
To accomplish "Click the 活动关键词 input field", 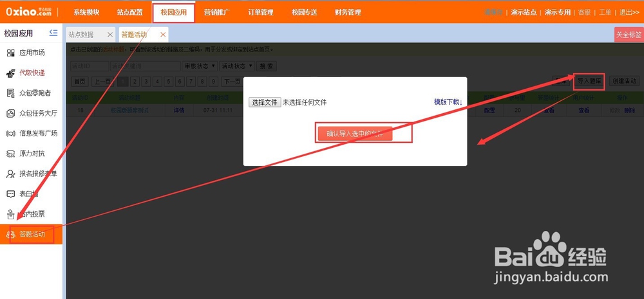I will click(146, 66).
